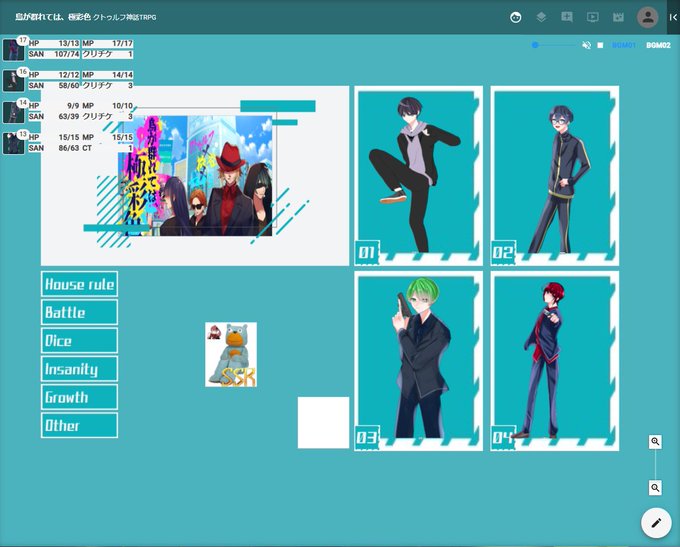This screenshot has height=547, width=680.
Task: Select character card 03 with green hair
Action: tap(418, 361)
